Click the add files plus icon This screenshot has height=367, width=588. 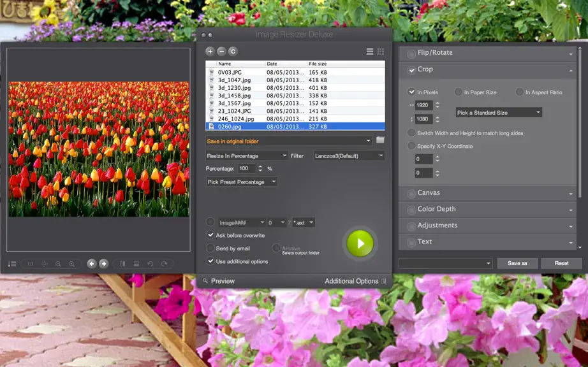(x=210, y=52)
